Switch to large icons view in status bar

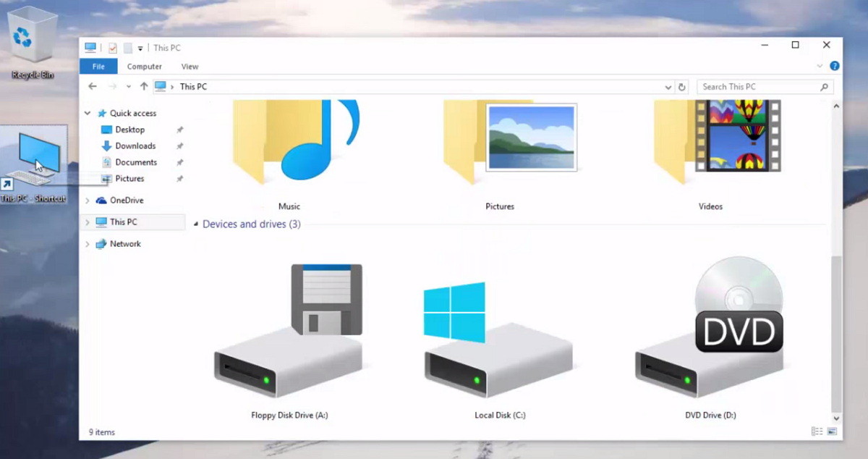coord(832,432)
